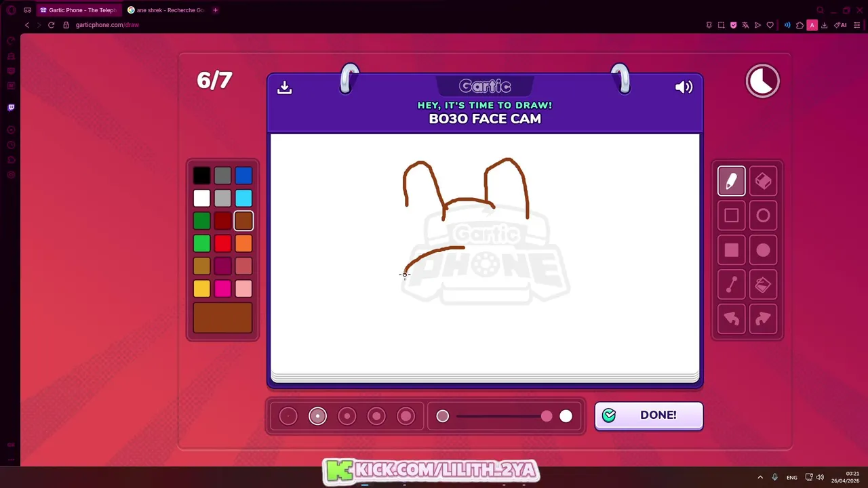Select the largest brush size
Viewport: 868px width, 488px height.
pyautogui.click(x=406, y=416)
